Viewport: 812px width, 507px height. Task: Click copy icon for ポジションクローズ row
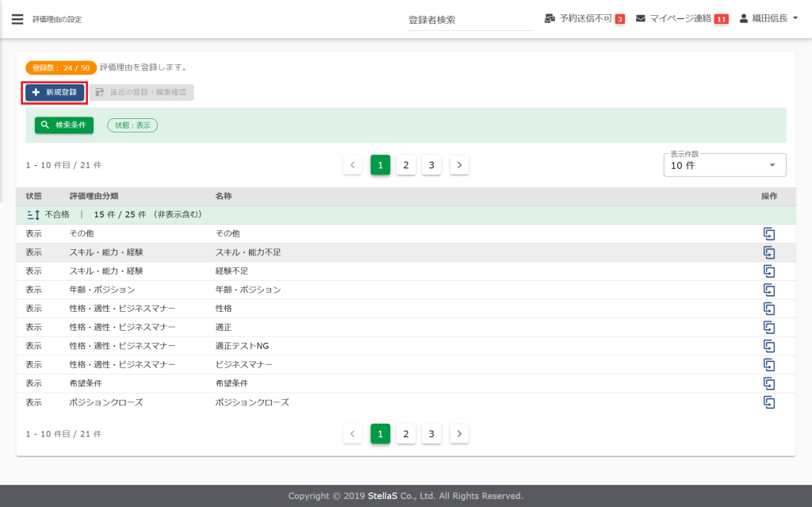(768, 402)
